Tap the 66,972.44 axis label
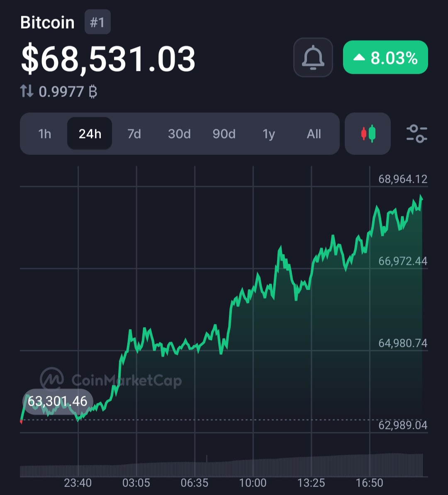 coord(403,261)
